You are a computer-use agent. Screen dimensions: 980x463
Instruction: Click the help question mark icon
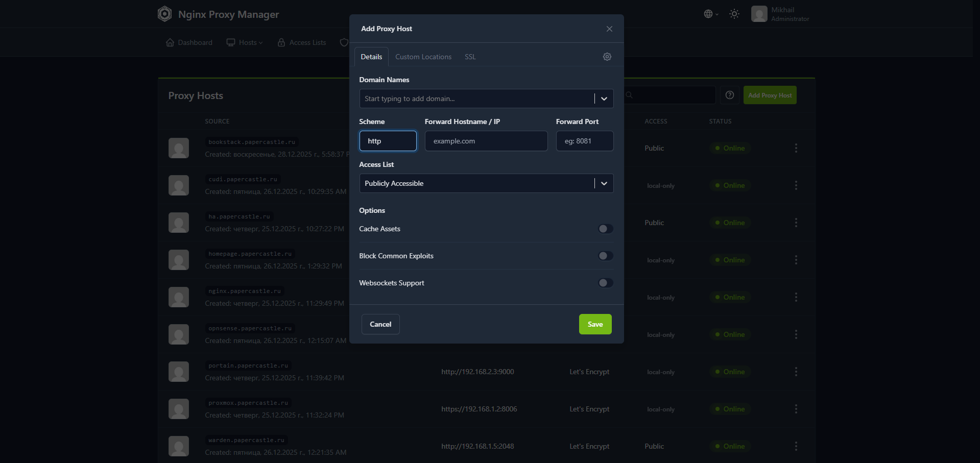[x=730, y=95]
